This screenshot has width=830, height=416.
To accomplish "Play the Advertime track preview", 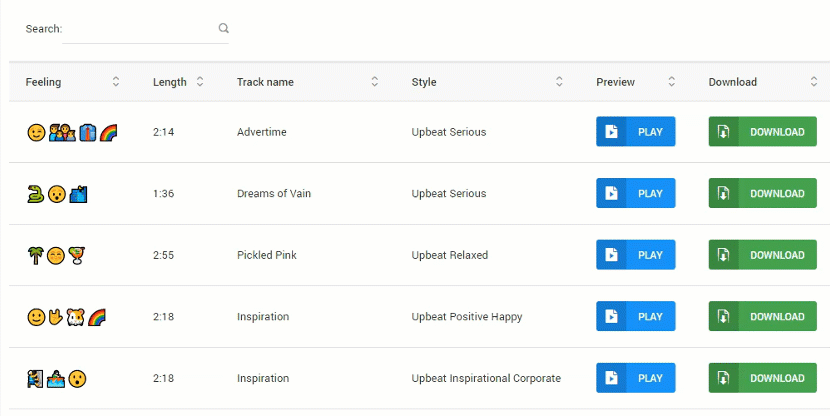I will 635,132.
